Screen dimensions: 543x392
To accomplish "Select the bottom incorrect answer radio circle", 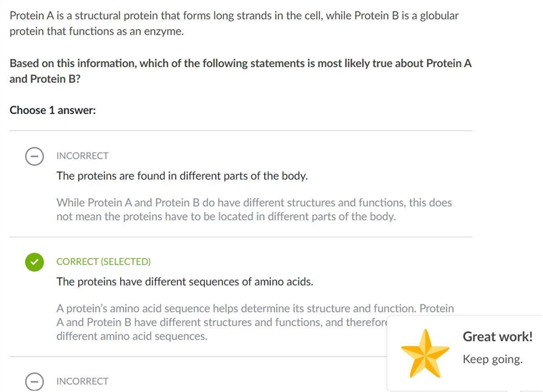I will (35, 382).
